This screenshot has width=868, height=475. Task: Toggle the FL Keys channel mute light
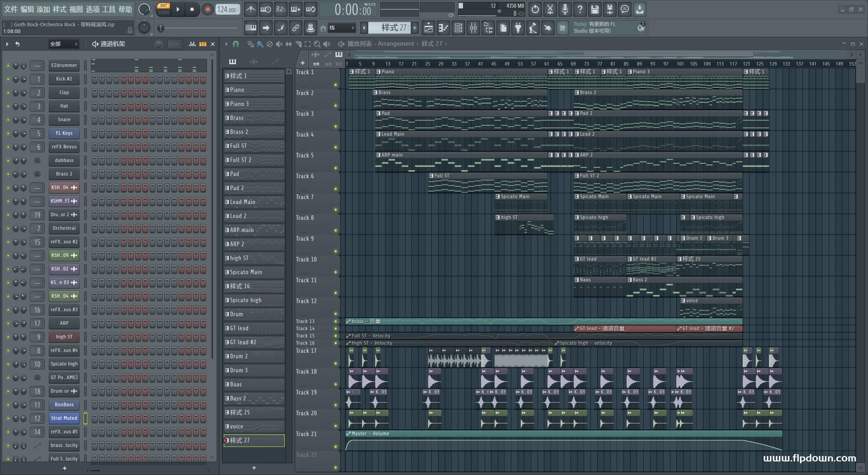pyautogui.click(x=8, y=133)
